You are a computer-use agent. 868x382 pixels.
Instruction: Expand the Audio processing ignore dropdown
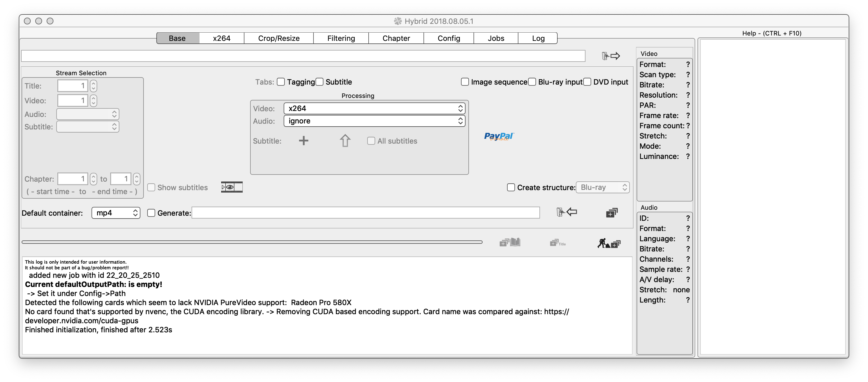[x=374, y=121]
